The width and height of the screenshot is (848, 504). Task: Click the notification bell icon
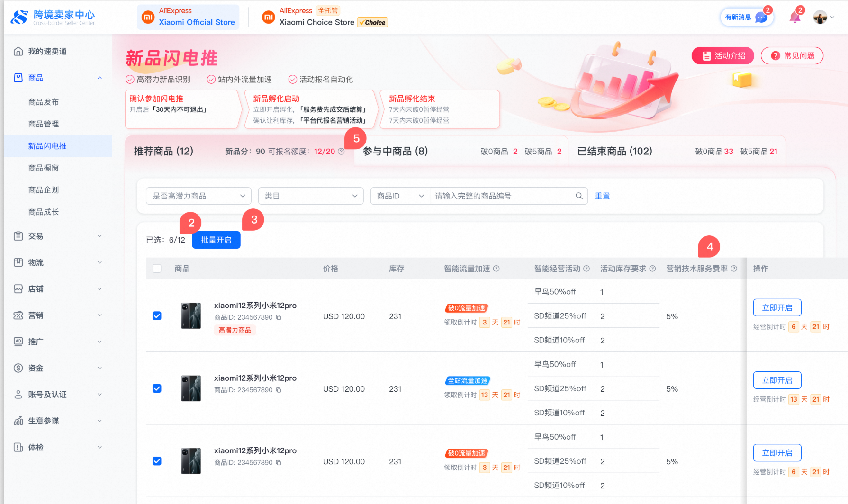(x=794, y=18)
